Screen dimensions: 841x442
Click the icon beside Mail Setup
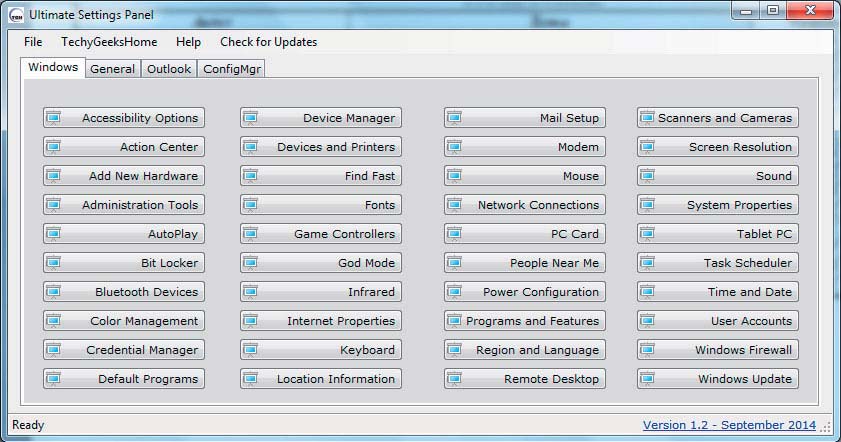click(454, 117)
